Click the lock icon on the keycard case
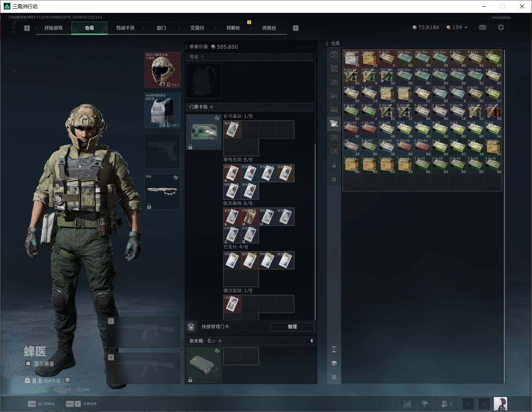532x412 pixels. pos(190,147)
